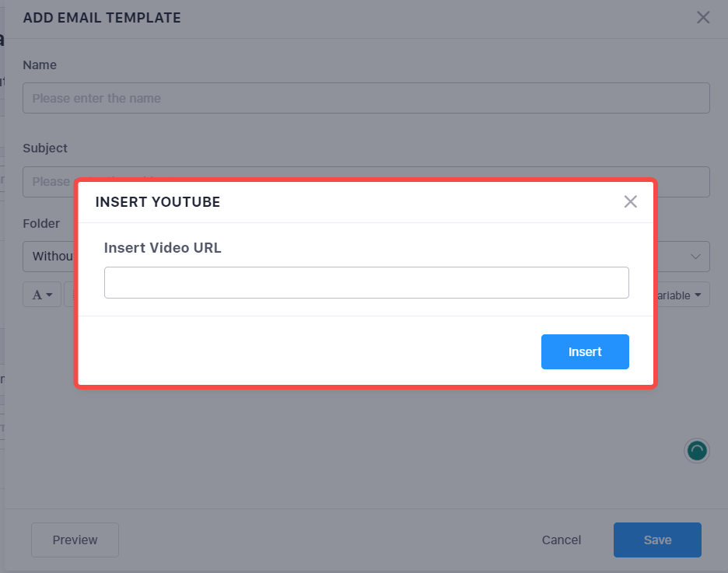Click the dropdown arrow on the "A" icon

coord(48,294)
